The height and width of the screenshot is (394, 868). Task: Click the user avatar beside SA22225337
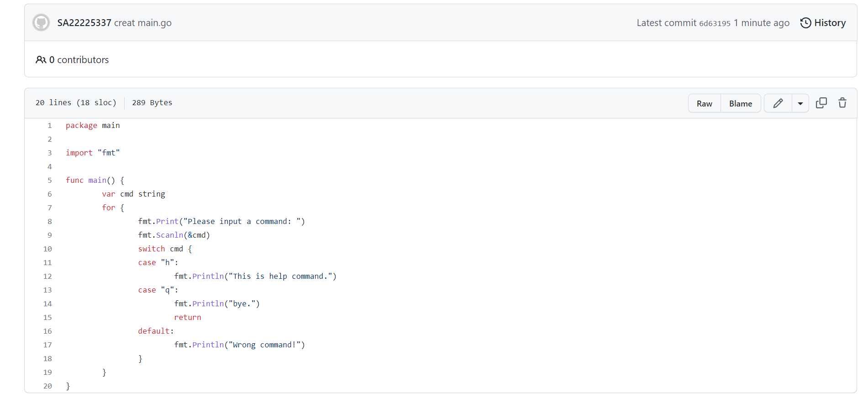coord(41,22)
